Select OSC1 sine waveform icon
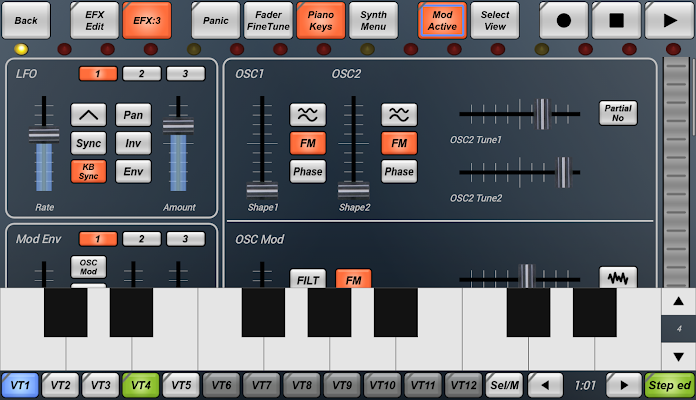The height and width of the screenshot is (400, 696). (x=308, y=115)
